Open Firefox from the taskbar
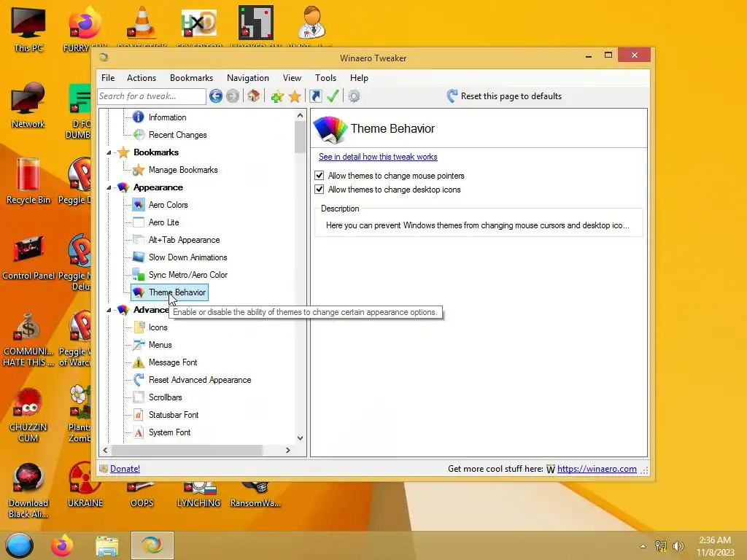This screenshot has height=560, width=747. click(x=62, y=545)
